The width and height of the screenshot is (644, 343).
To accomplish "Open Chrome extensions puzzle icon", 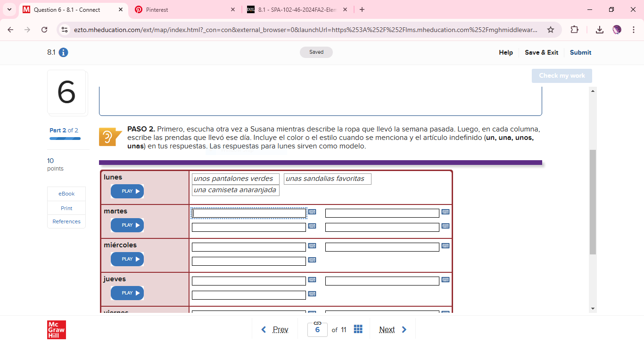I will [574, 30].
